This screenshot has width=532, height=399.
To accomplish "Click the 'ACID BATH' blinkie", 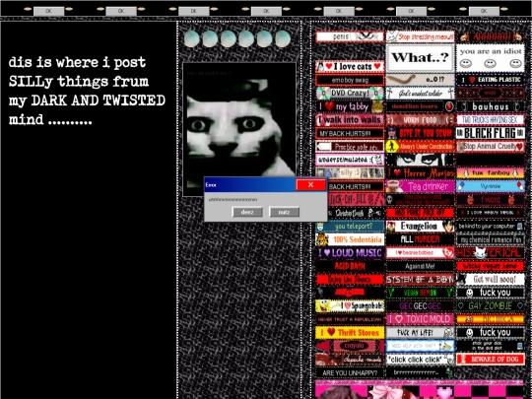I will coord(350,266).
